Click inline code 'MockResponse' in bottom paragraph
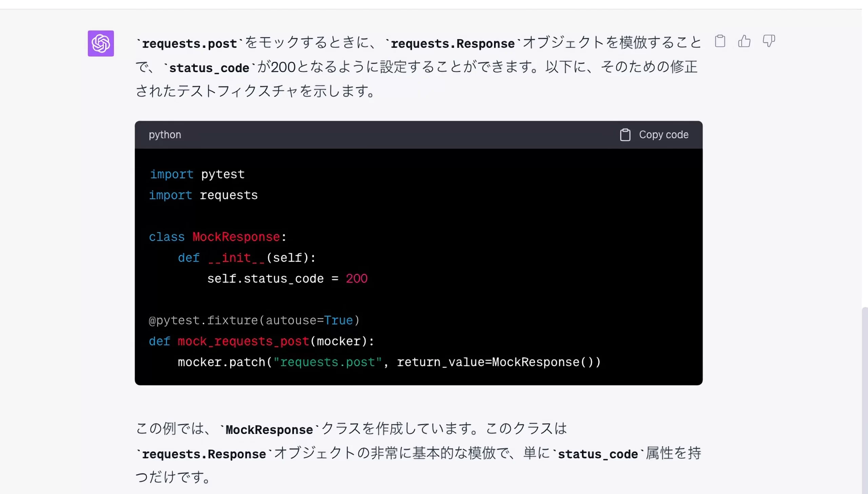Screen dimensions: 868x494 269,430
